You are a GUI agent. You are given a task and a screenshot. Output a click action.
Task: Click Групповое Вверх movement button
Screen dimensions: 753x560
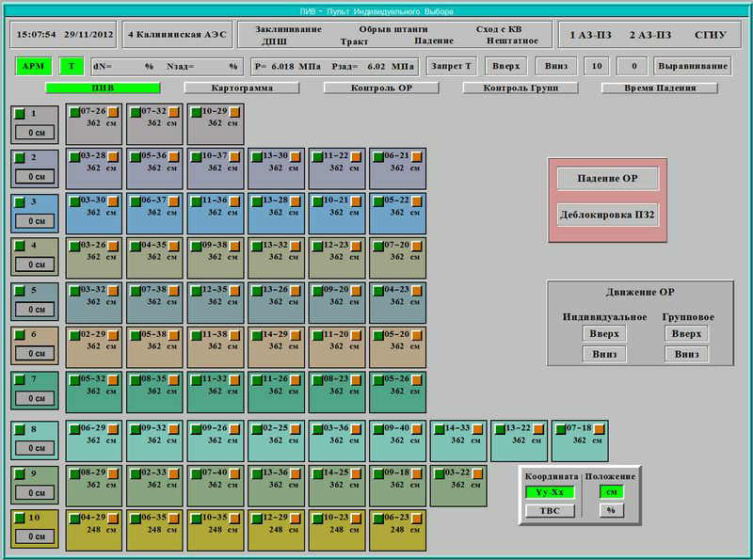[x=686, y=333]
